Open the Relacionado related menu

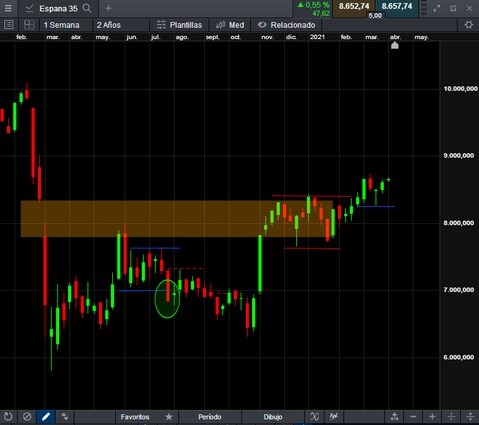tap(287, 25)
